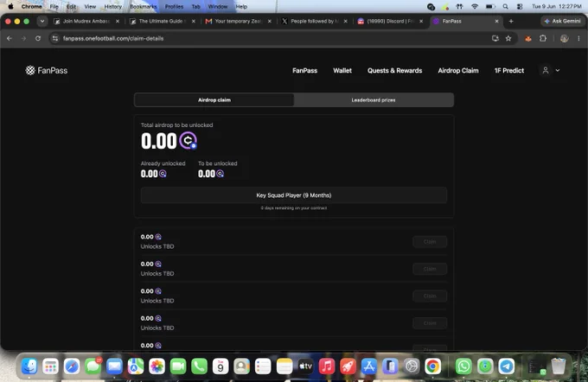This screenshot has width=588, height=382.
Task: Click the Claim button in the second unlock row
Action: coord(430,269)
